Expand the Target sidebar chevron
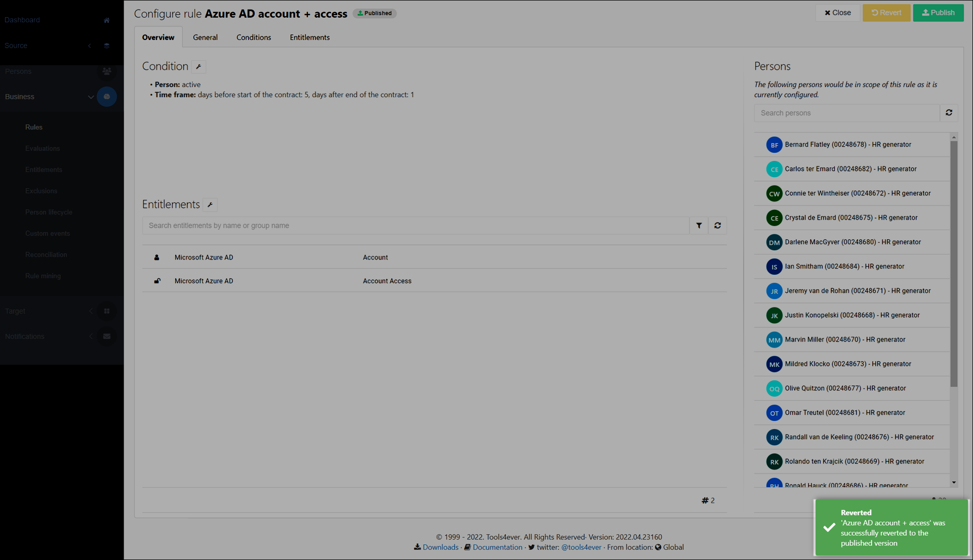Viewport: 973px width, 560px height. tap(91, 311)
